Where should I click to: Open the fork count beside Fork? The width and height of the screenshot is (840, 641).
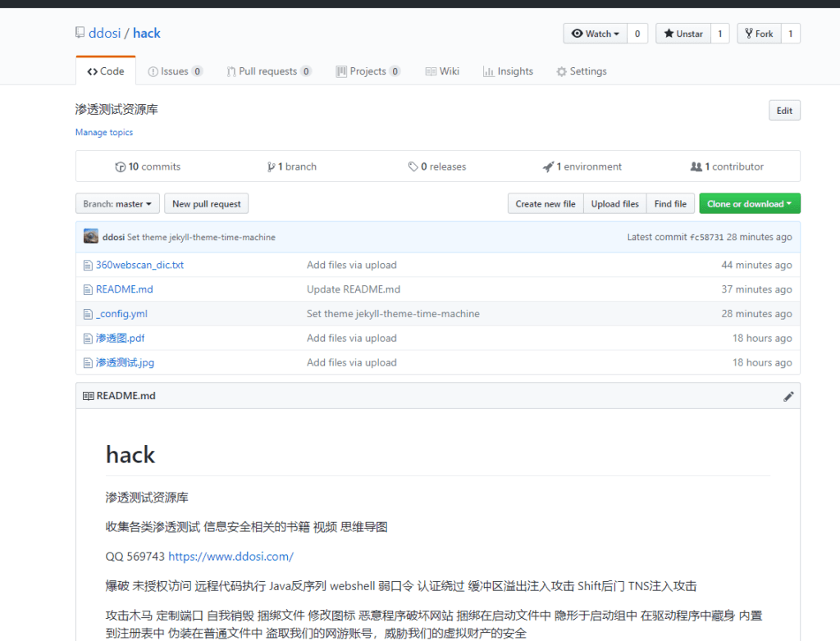point(791,34)
